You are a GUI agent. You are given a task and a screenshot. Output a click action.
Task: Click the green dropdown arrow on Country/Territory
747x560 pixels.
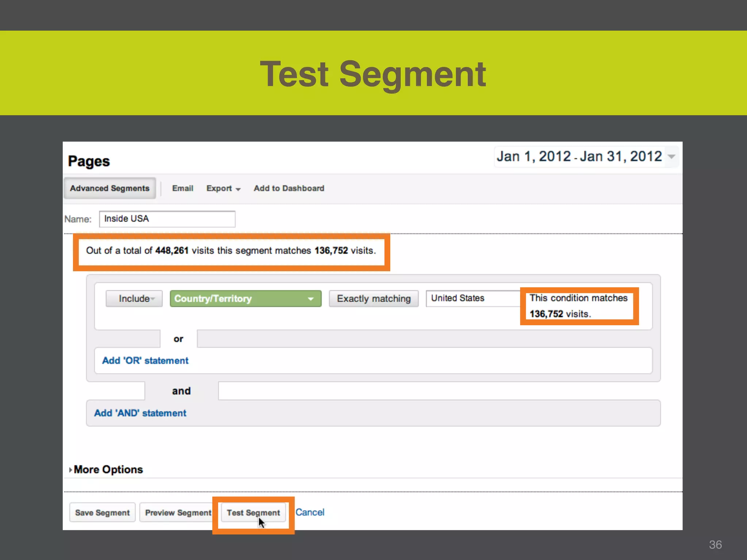(x=311, y=299)
